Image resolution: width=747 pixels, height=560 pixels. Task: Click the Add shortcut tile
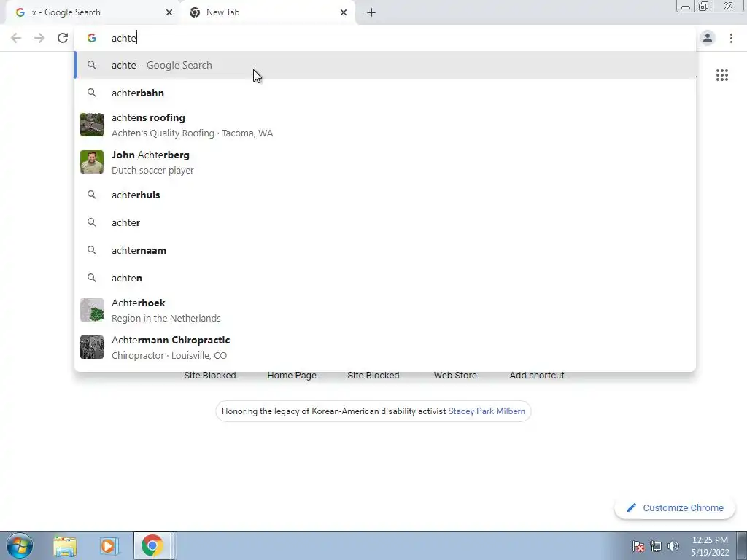(537, 376)
